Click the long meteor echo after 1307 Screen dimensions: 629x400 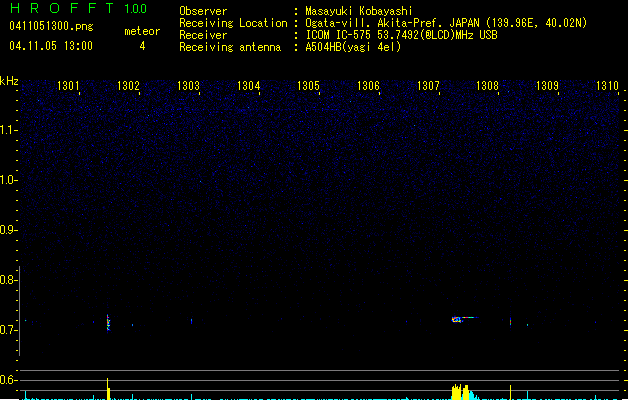pyautogui.click(x=465, y=319)
